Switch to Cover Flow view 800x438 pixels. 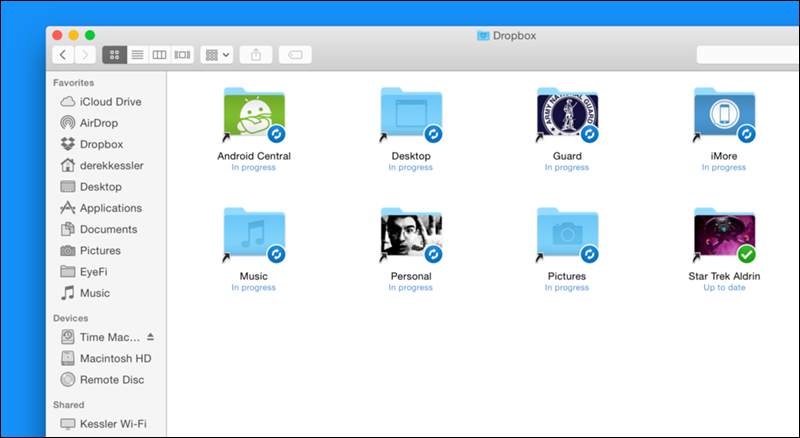[x=182, y=55]
